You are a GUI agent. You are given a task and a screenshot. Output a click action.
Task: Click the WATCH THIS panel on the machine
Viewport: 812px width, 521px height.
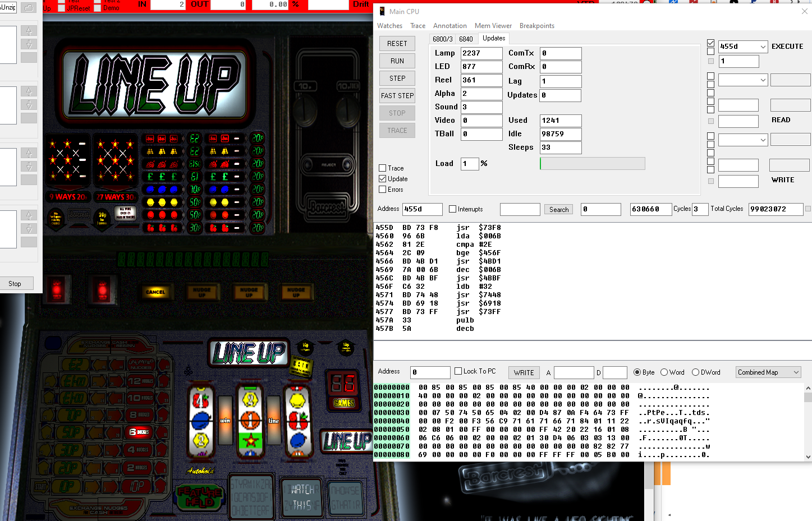302,495
